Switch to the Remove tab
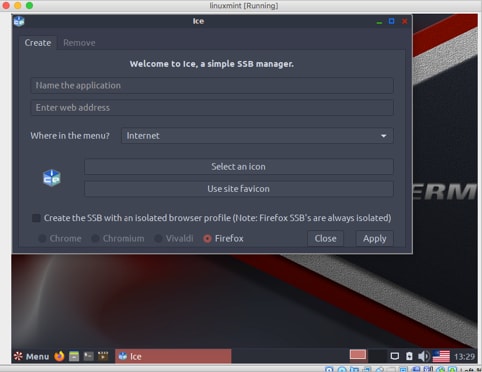The height and width of the screenshot is (372, 482). click(79, 43)
